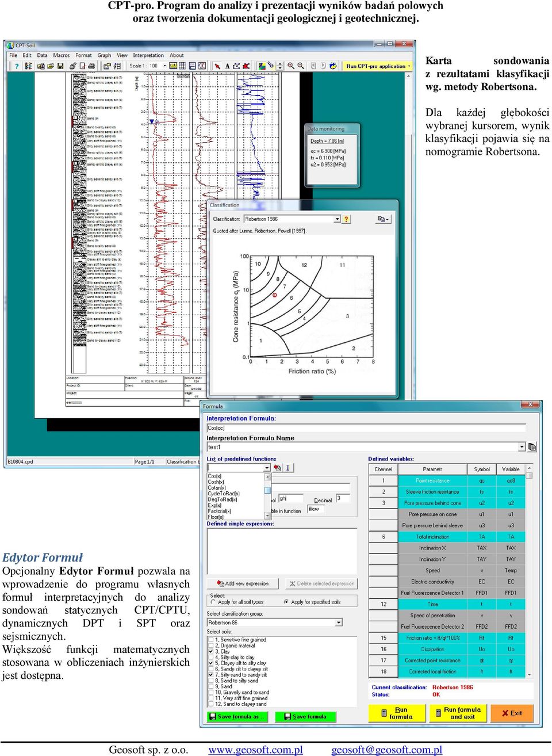Select the text 'A' annotation tool

(227, 66)
